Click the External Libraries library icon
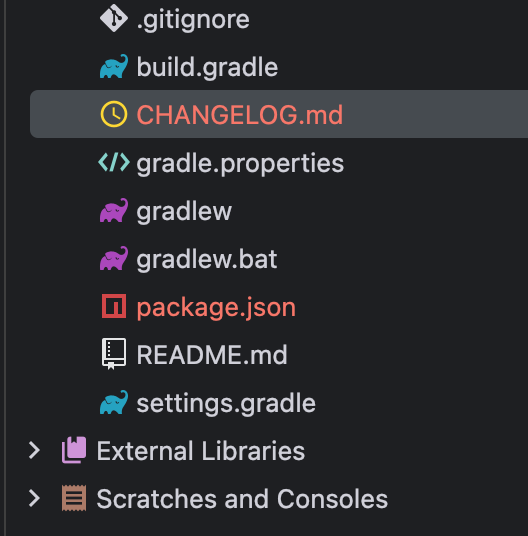Image resolution: width=528 pixels, height=536 pixels. click(x=74, y=450)
